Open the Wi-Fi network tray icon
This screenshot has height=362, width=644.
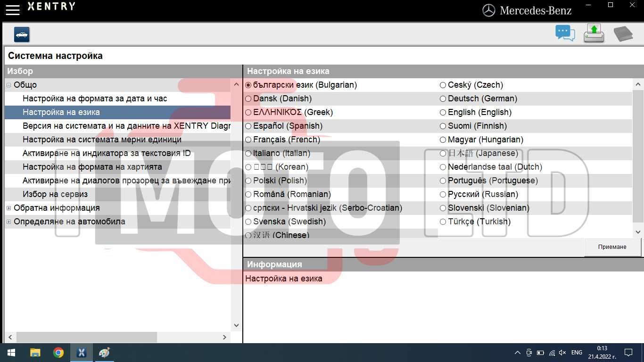(x=552, y=353)
